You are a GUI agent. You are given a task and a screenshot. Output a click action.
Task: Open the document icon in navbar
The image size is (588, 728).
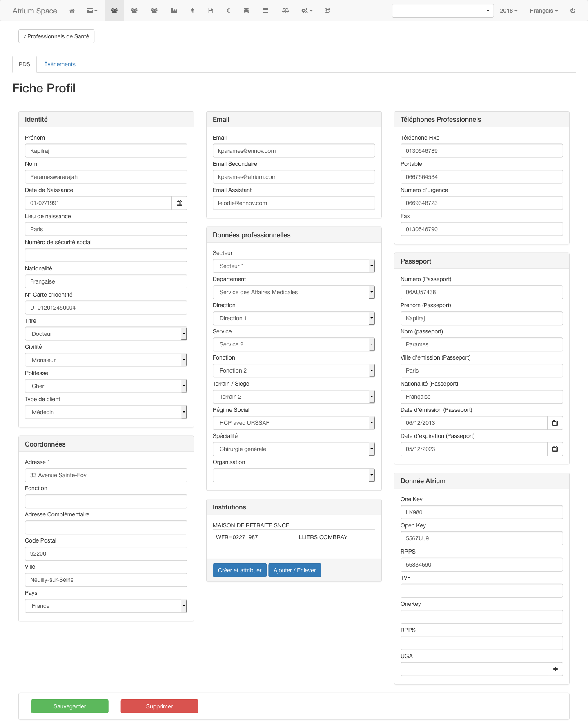coord(210,11)
